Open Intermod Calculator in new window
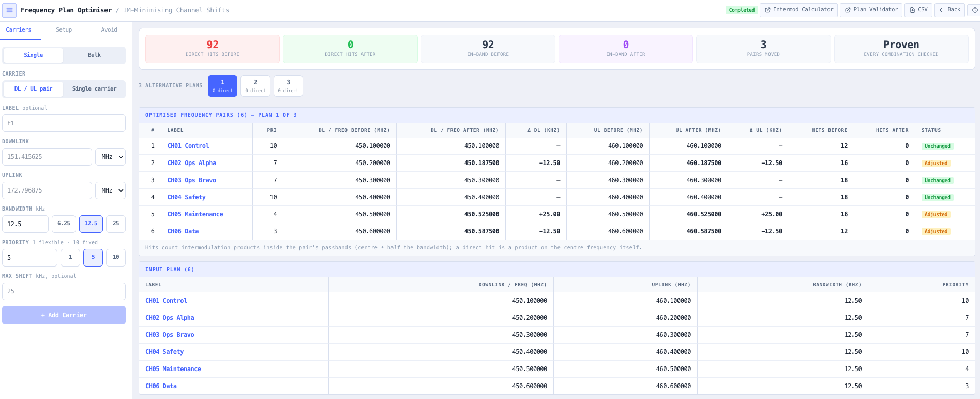The width and height of the screenshot is (980, 399). coord(798,10)
